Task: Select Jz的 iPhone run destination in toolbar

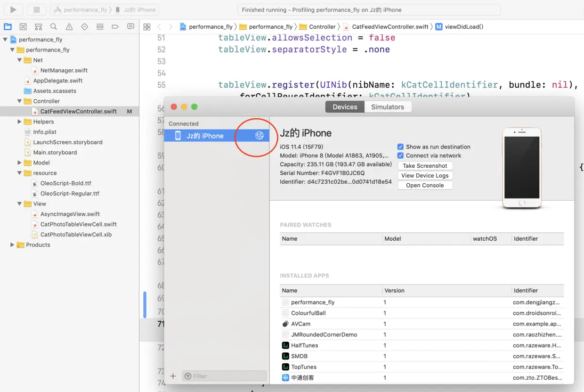Action: pos(136,10)
